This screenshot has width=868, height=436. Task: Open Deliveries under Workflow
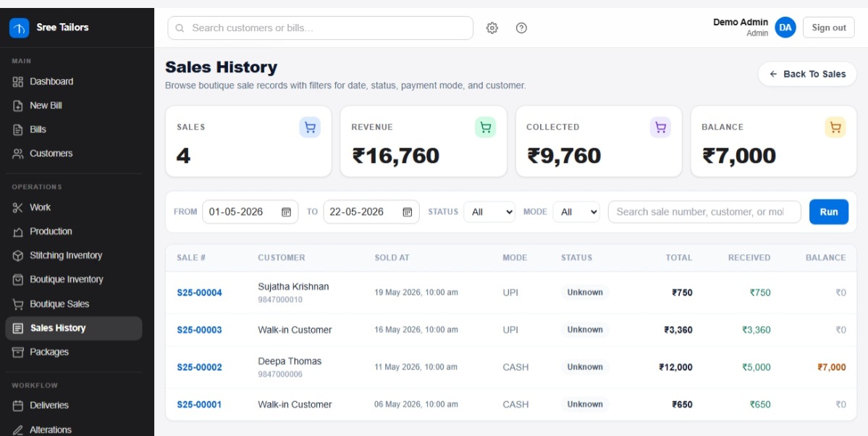74,406
